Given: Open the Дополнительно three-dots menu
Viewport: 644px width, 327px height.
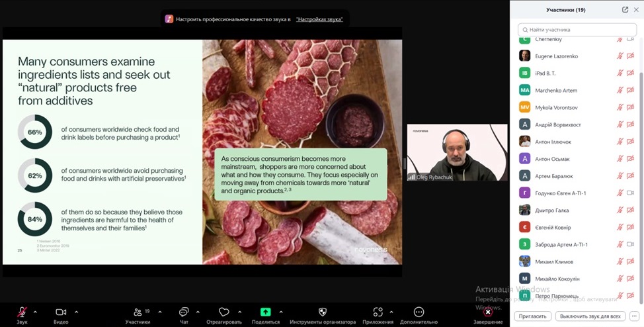Looking at the screenshot, I should tap(419, 312).
